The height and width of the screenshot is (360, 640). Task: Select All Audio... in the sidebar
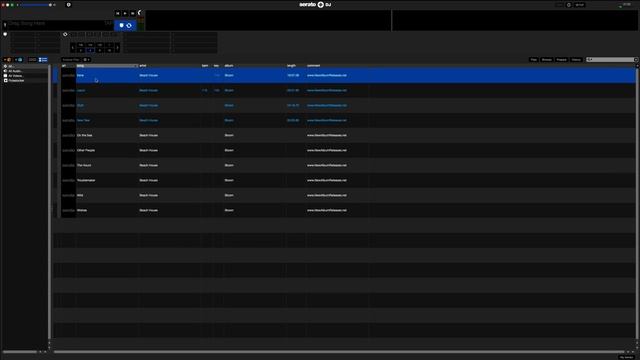[25, 71]
